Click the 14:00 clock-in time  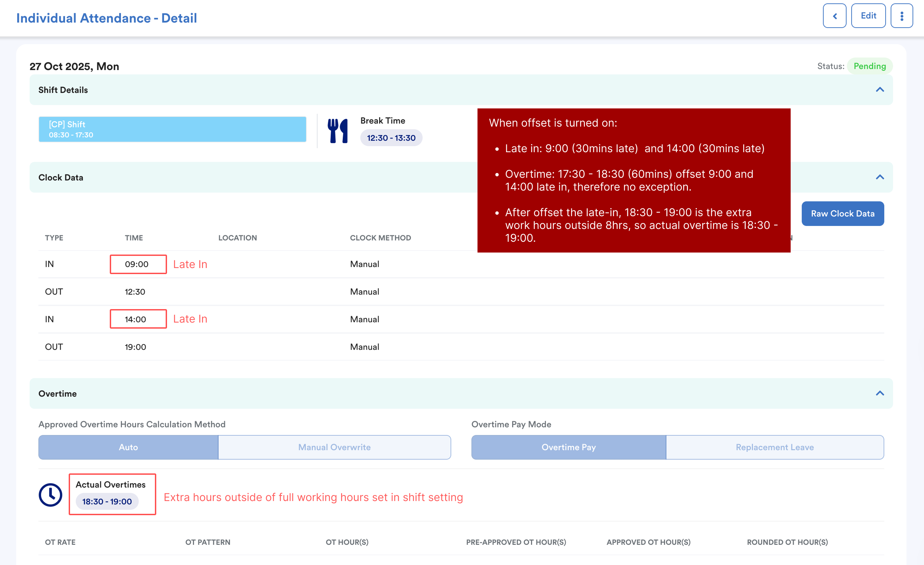(135, 319)
